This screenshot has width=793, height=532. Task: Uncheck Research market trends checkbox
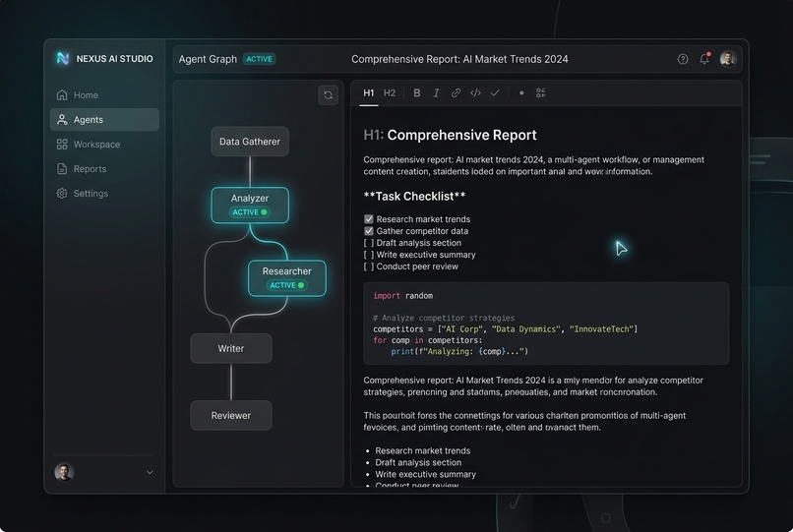click(369, 219)
